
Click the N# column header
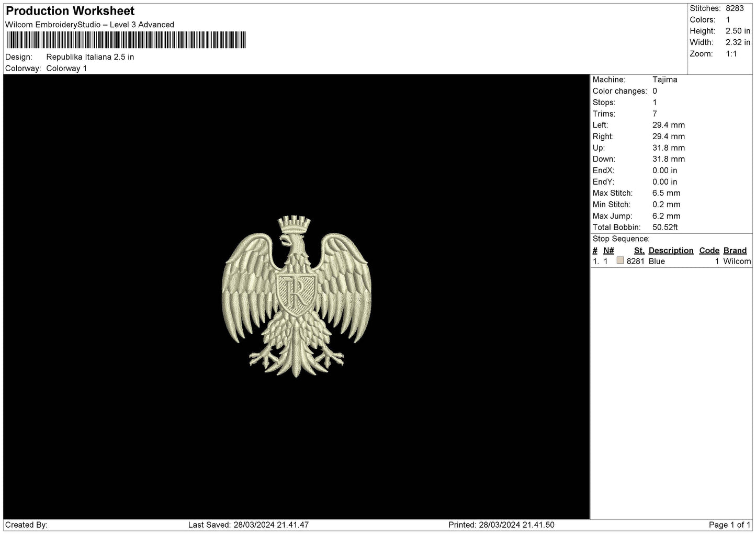pos(608,251)
